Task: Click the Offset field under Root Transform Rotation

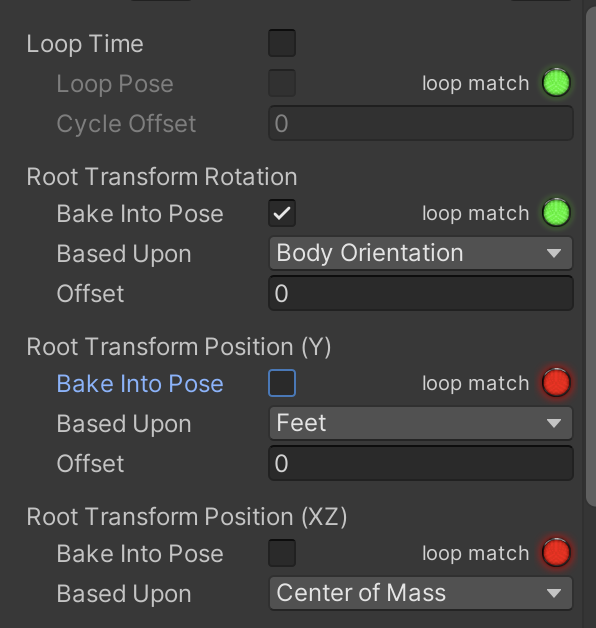Action: (x=421, y=293)
